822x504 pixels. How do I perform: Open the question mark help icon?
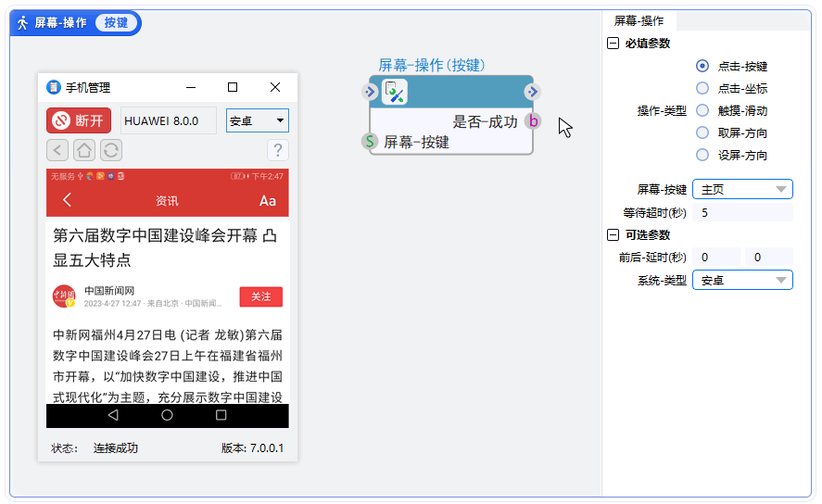pos(278,150)
